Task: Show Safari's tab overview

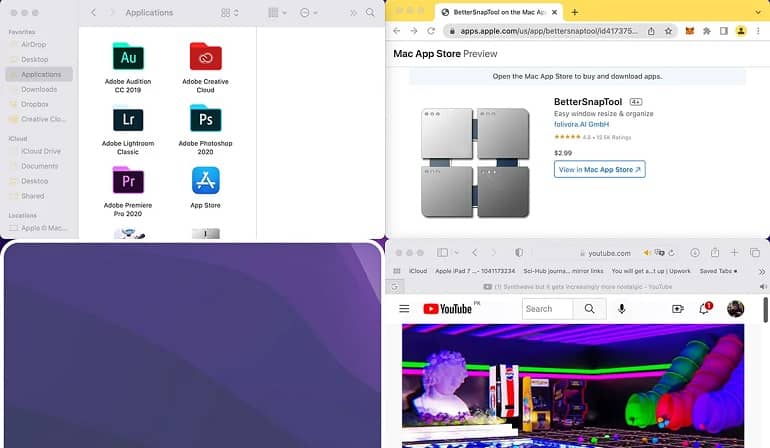Action: click(x=755, y=252)
